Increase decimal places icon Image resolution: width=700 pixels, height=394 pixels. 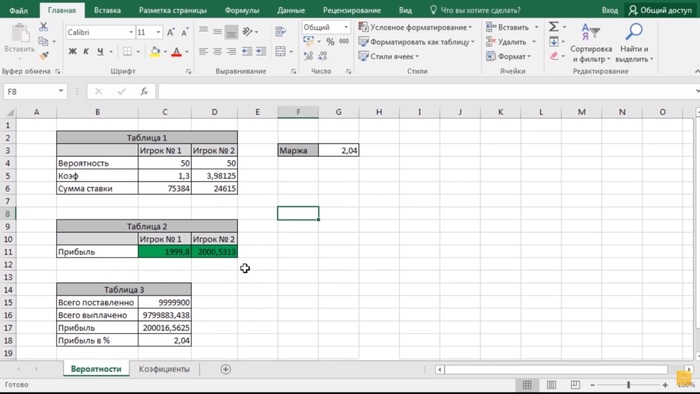click(308, 56)
